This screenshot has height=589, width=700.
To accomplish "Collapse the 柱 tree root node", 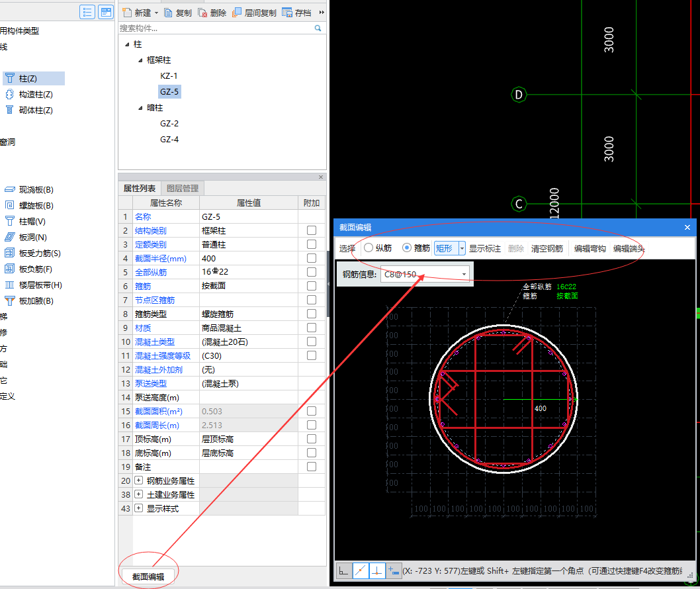I will click(x=127, y=44).
